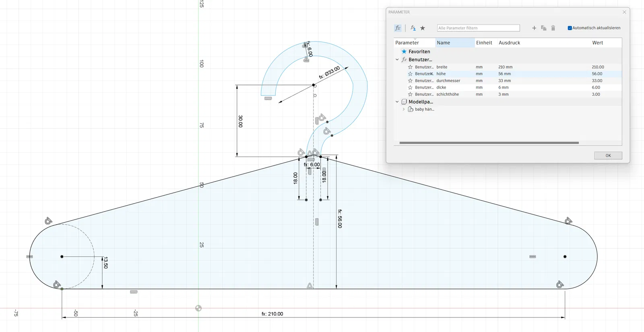The width and height of the screenshot is (644, 332).
Task: Click the sketch origin marker
Action: [198, 308]
